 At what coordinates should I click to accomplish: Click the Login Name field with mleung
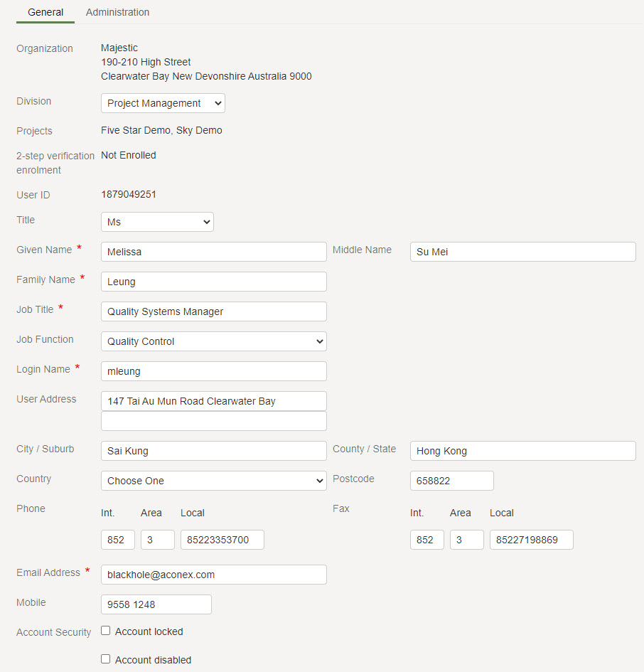point(214,371)
